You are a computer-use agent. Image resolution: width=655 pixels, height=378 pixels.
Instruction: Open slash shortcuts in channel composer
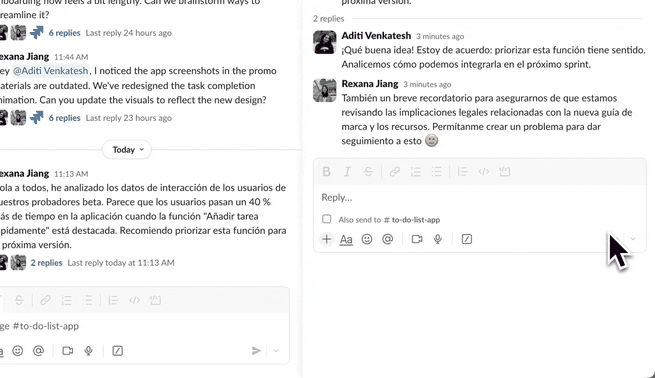click(117, 351)
